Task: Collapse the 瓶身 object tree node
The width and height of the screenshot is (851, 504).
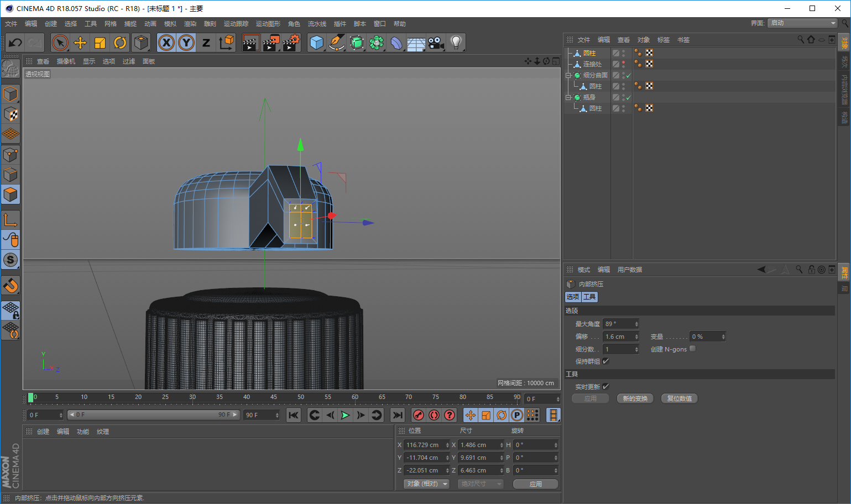Action: [x=568, y=97]
